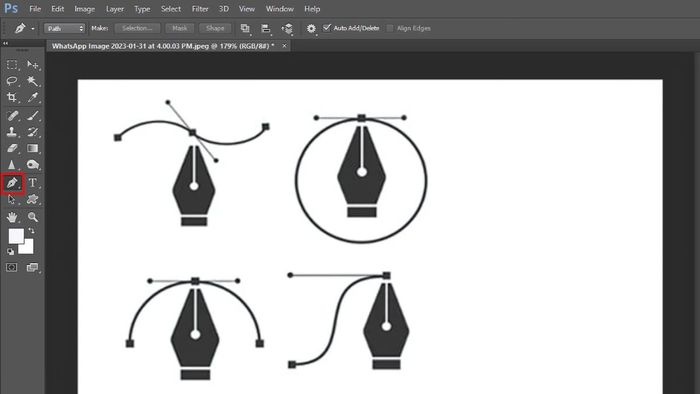700x394 pixels.
Task: Collapse the toolbox with double arrows
Action: [x=5, y=43]
